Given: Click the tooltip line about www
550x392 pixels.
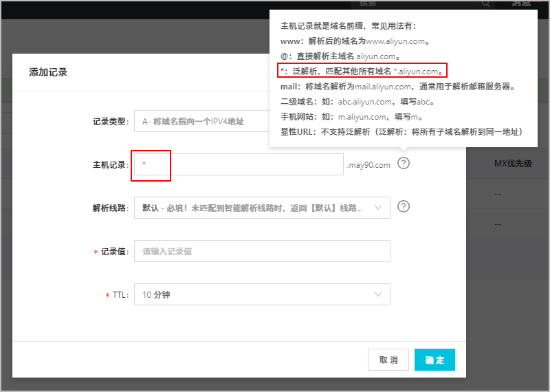Looking at the screenshot, I should (x=355, y=41).
